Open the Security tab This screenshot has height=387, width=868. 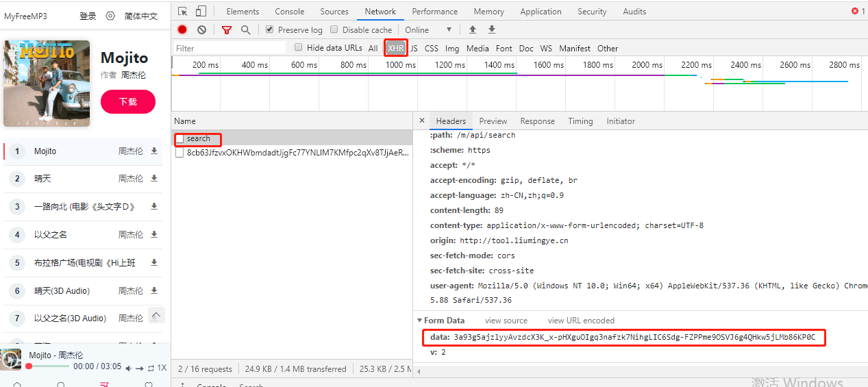[x=592, y=12]
